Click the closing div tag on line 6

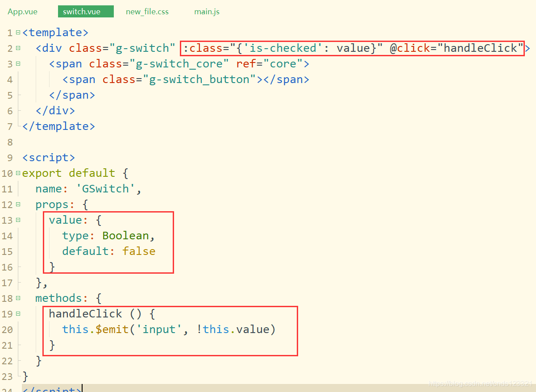tap(55, 111)
